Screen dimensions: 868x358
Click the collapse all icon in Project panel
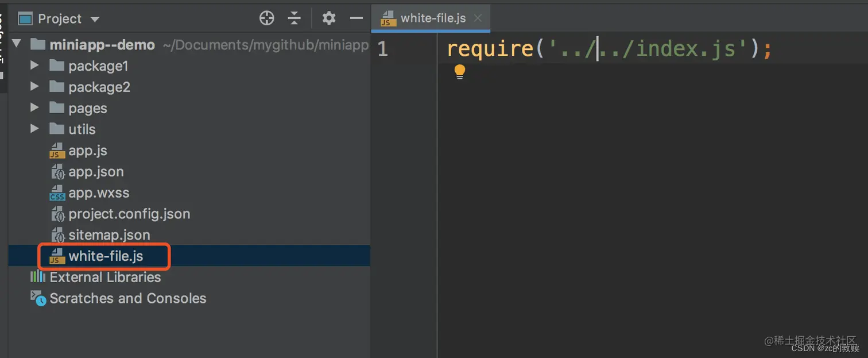294,18
